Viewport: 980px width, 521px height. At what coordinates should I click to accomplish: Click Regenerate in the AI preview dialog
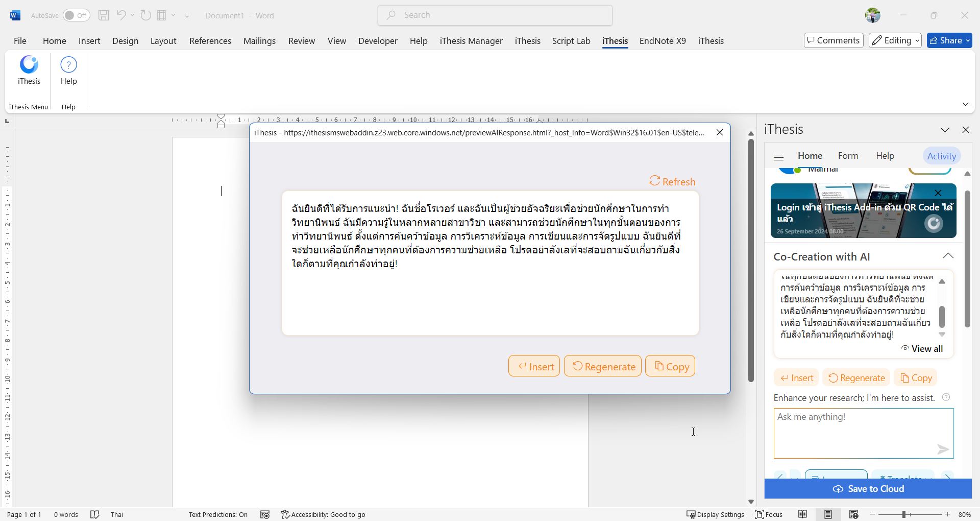pyautogui.click(x=603, y=366)
